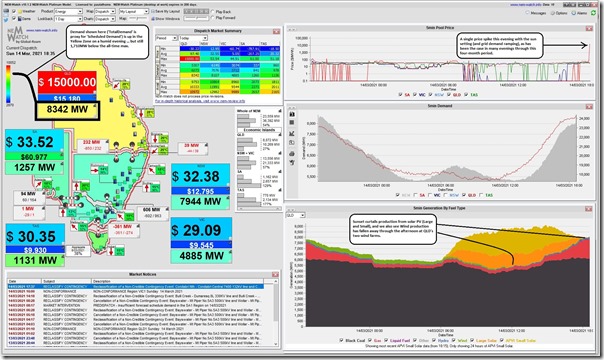Click the Show Windows button
This screenshot has height=360, width=604.
point(166,18)
